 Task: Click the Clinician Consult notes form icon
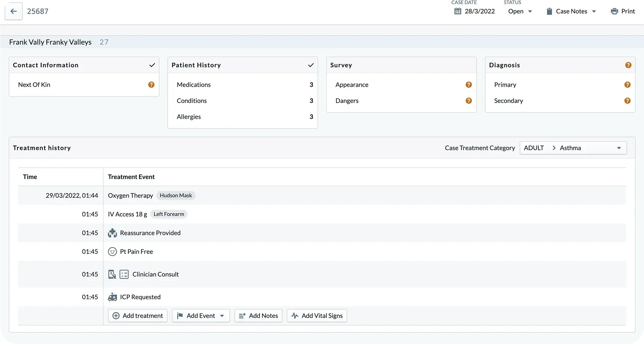pyautogui.click(x=124, y=275)
